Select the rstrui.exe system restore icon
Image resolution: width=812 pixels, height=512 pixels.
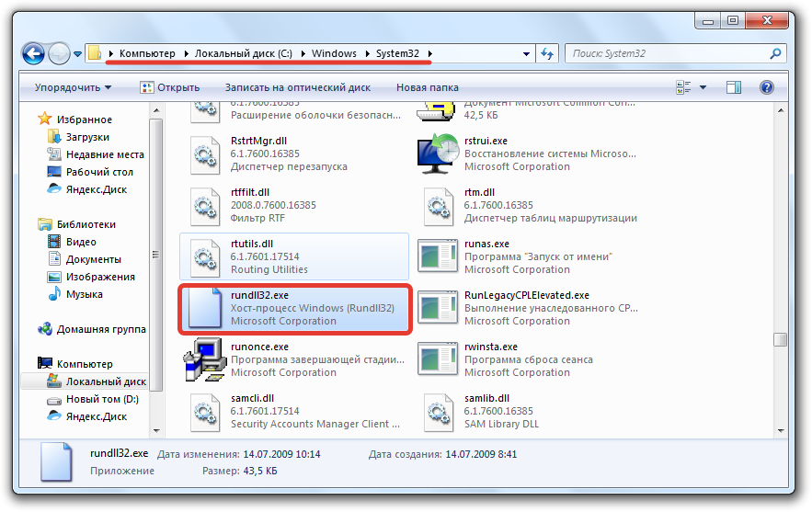[438, 154]
